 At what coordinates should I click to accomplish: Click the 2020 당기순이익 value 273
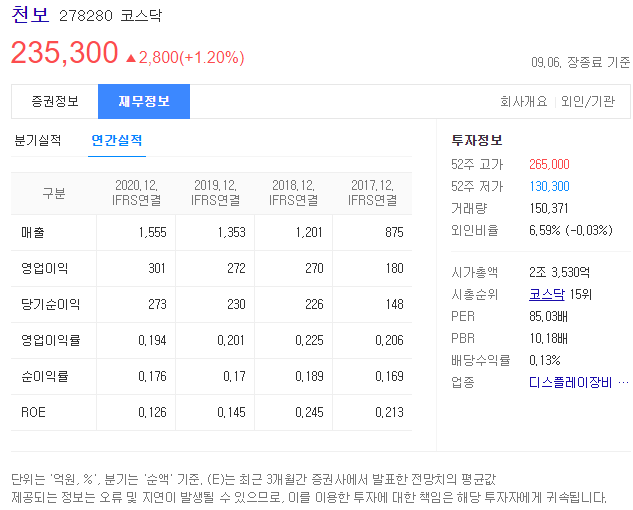157,304
